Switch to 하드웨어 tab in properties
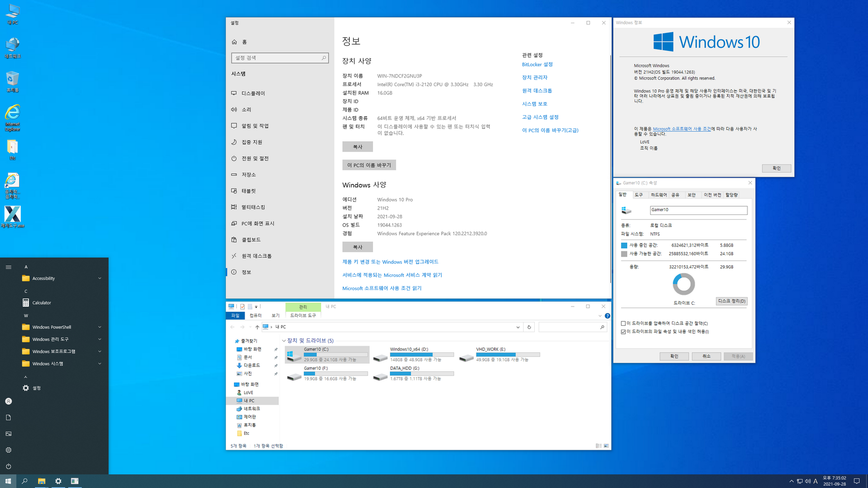This screenshot has height=488, width=868. 659,195
